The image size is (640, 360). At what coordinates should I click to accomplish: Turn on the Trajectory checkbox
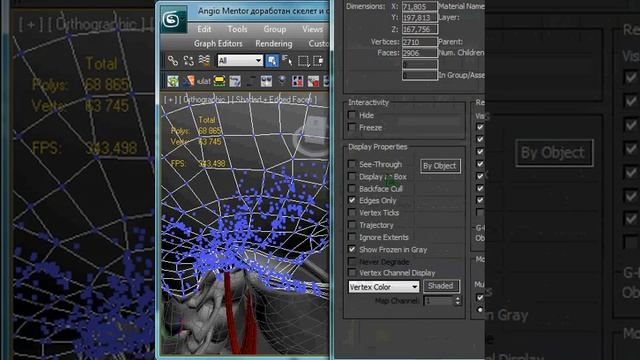click(x=352, y=225)
